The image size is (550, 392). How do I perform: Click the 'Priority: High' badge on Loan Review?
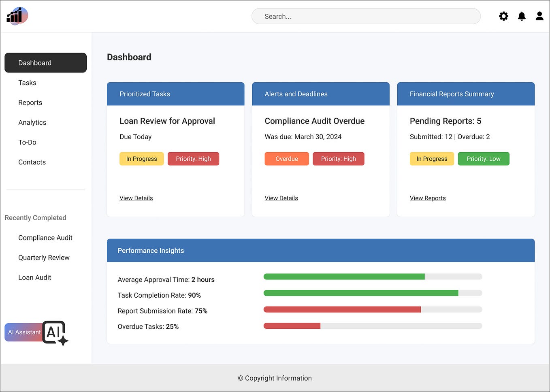pos(193,159)
